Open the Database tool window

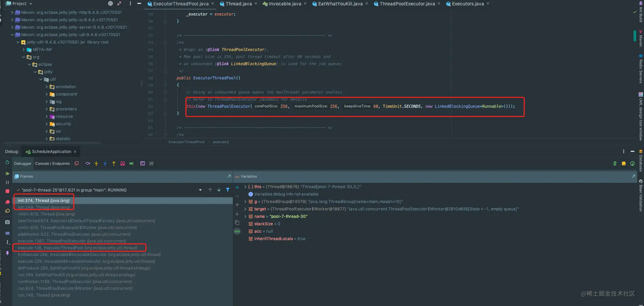tap(641, 160)
